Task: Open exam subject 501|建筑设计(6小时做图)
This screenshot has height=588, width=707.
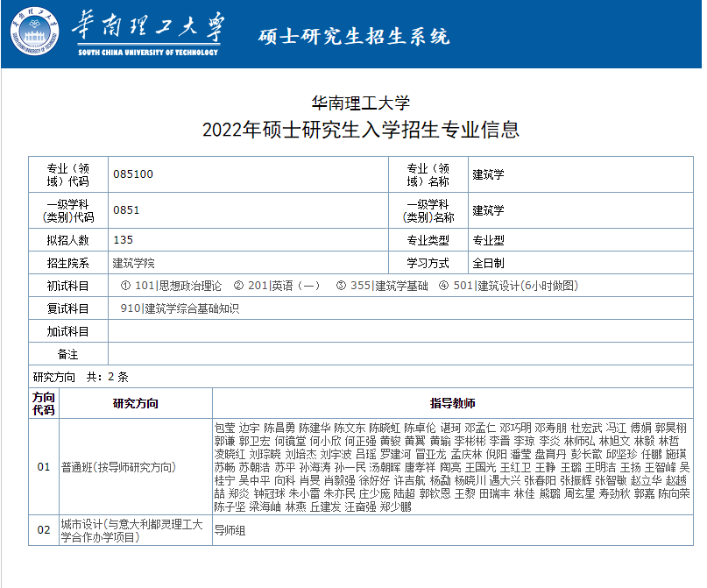Action: pyautogui.click(x=516, y=286)
